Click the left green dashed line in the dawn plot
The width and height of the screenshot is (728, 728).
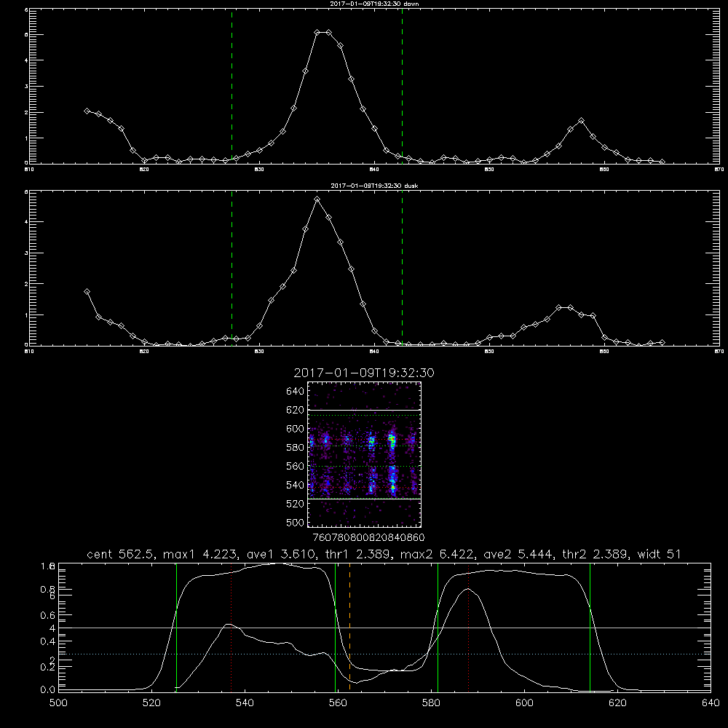coord(232,86)
